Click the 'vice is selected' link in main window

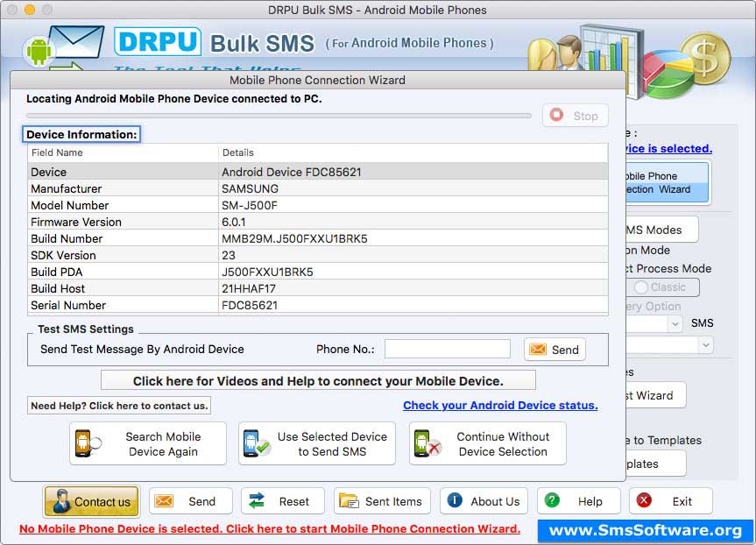669,149
